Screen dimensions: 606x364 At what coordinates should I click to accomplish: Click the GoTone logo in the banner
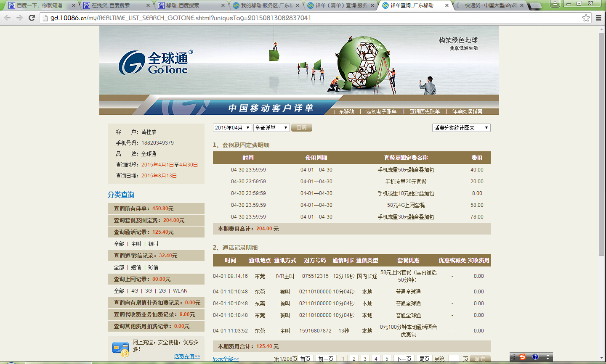click(156, 63)
